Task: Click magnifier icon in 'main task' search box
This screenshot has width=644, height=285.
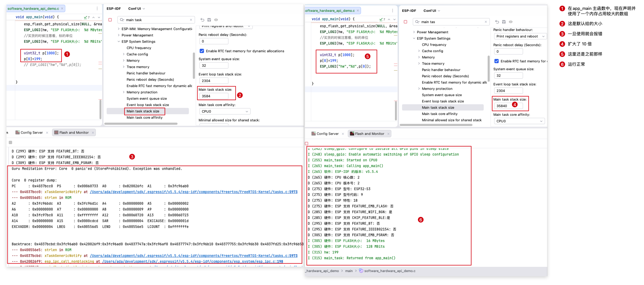Action: 122,20
